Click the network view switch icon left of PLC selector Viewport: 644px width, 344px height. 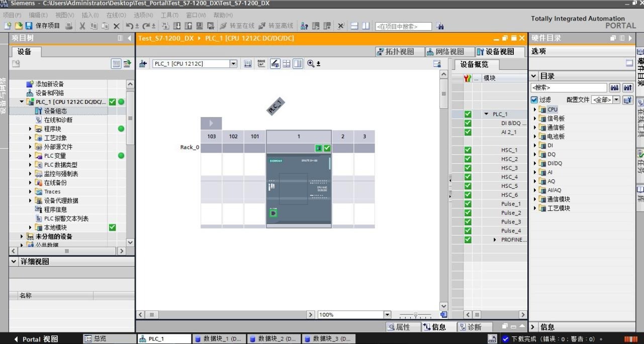coord(143,63)
